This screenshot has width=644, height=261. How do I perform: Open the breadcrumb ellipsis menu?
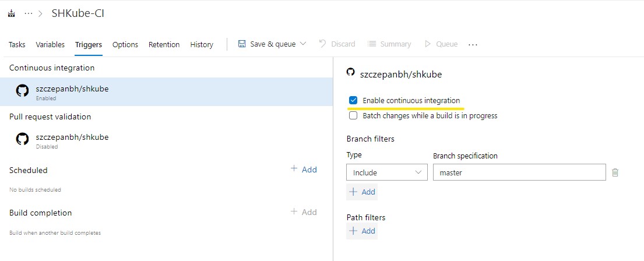(x=29, y=13)
